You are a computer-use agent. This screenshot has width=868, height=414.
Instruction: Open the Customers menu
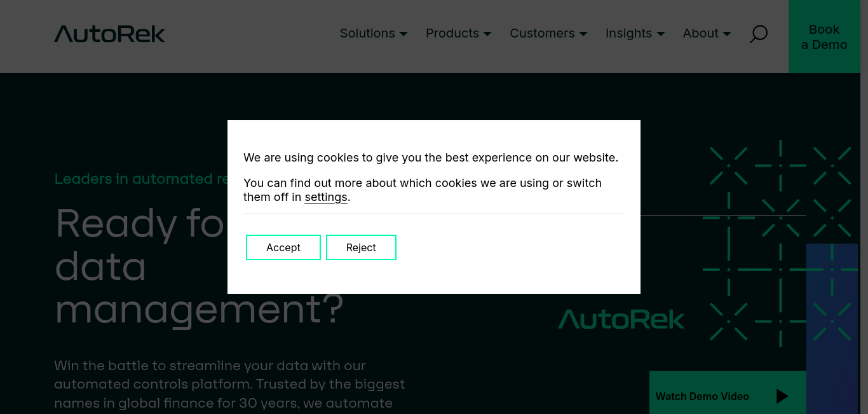[542, 33]
